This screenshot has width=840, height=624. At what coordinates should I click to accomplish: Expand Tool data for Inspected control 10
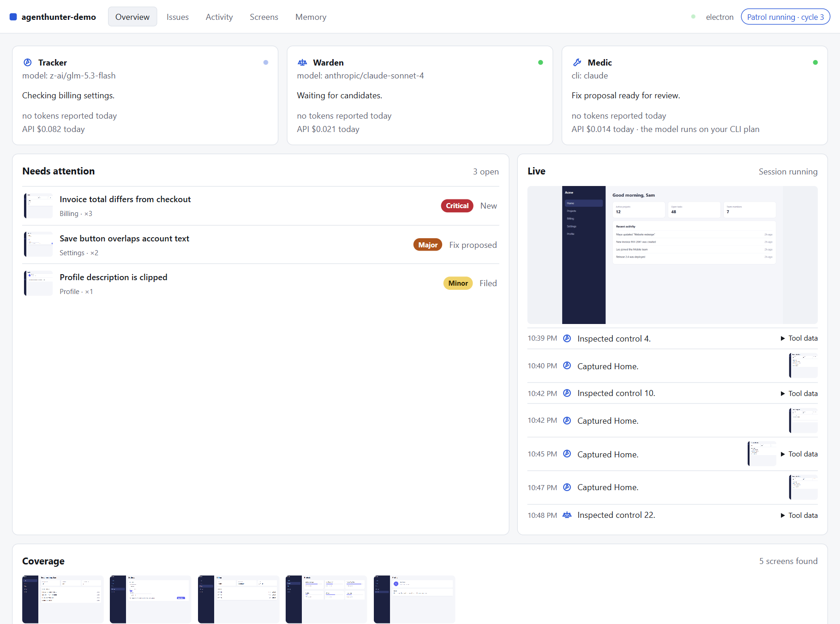(799, 393)
